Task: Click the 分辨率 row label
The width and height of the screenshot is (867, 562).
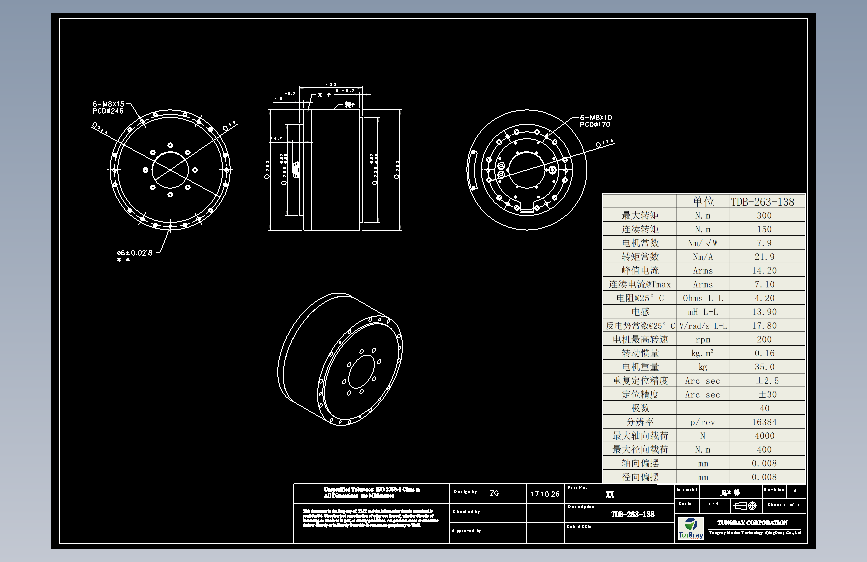Action: (640, 422)
